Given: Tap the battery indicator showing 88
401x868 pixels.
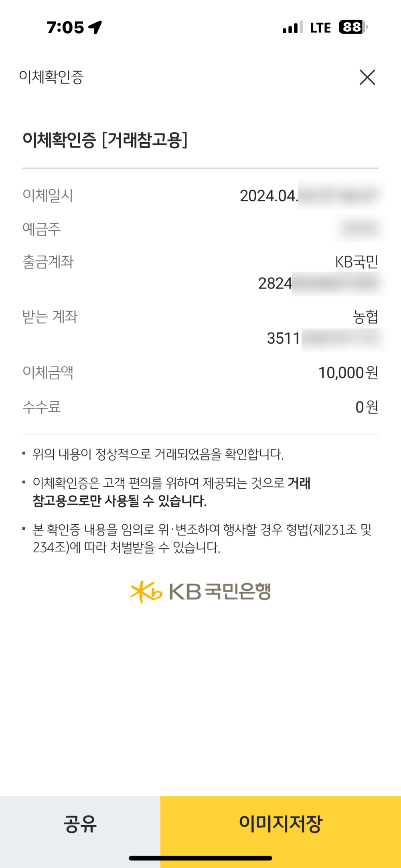Looking at the screenshot, I should pos(353,27).
